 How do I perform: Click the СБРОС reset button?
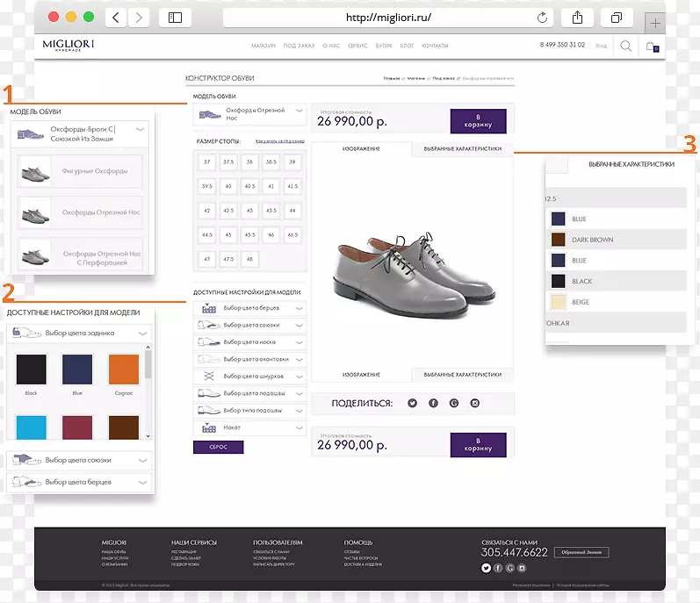[x=219, y=447]
